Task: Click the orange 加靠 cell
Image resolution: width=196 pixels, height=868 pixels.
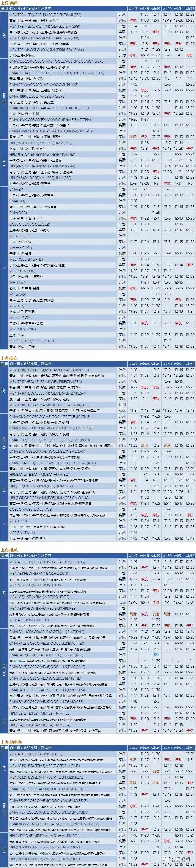Action: click(x=156, y=655)
